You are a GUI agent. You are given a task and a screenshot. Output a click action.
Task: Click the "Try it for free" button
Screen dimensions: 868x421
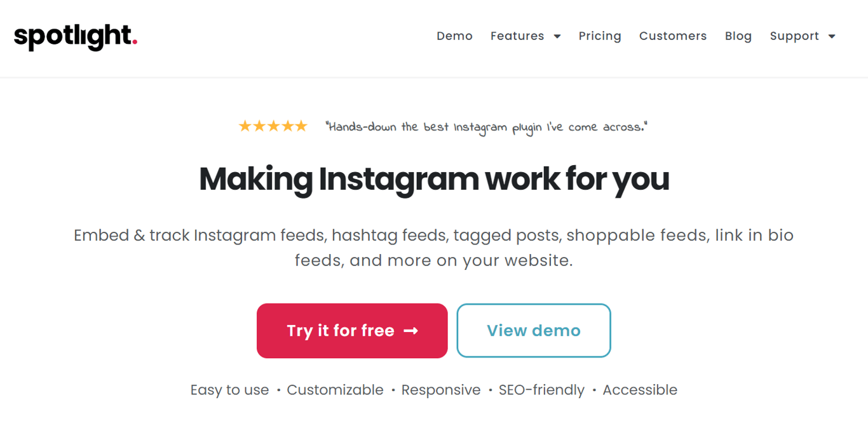click(x=352, y=330)
